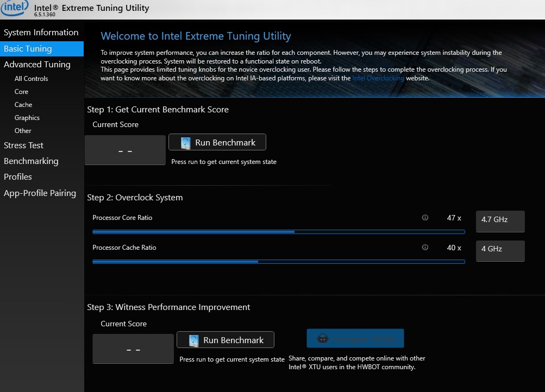Open the Core tuning page
The image size is (545, 392).
tap(21, 92)
